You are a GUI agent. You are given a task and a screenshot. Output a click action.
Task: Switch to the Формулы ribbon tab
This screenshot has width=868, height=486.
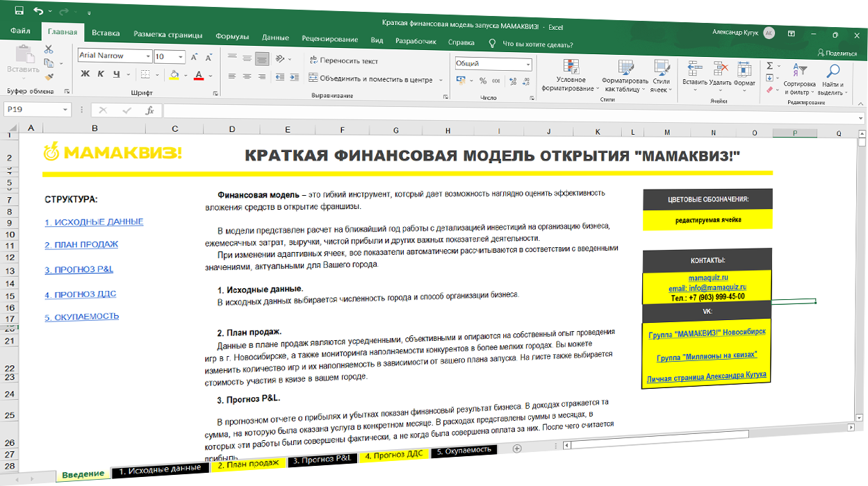pyautogui.click(x=232, y=37)
